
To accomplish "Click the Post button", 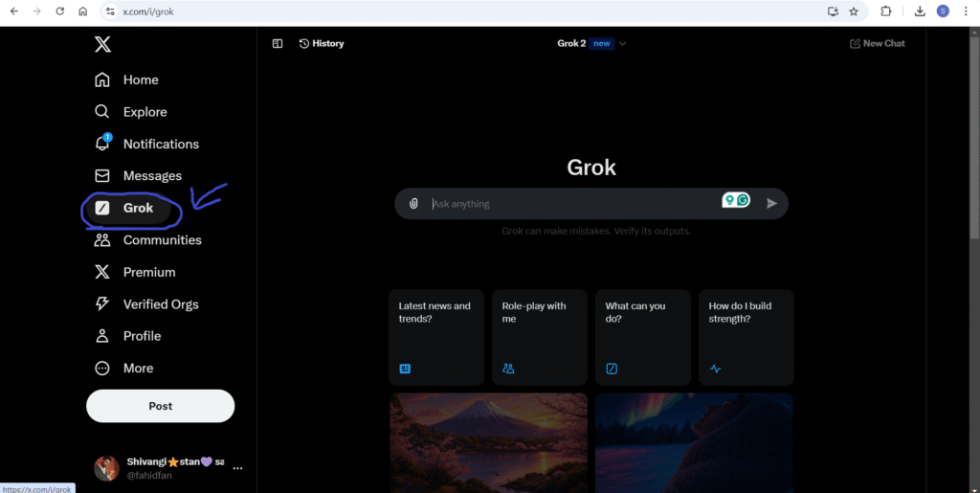I will [x=160, y=406].
